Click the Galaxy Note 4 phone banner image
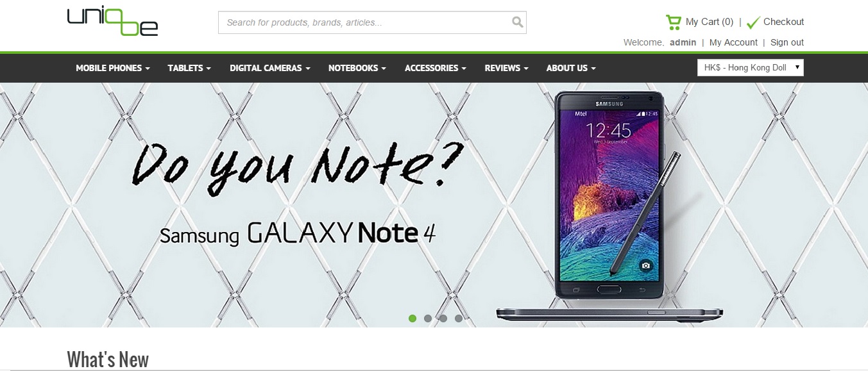The image size is (868, 371). coord(434,205)
